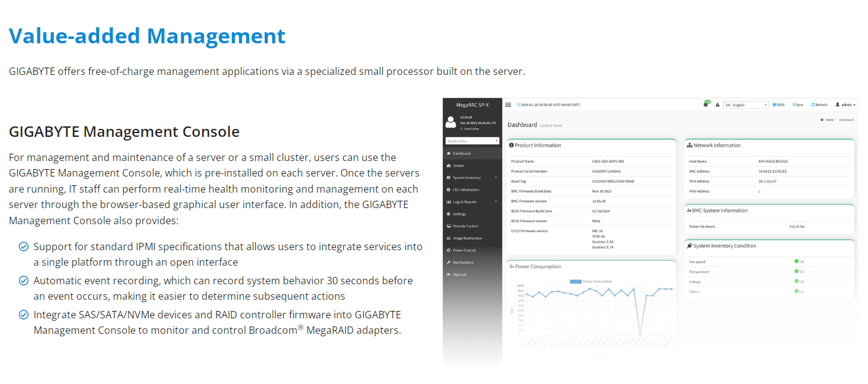This screenshot has height=384, width=868.
Task: Click serial number GNG6P8712A0042
Action: point(606,171)
